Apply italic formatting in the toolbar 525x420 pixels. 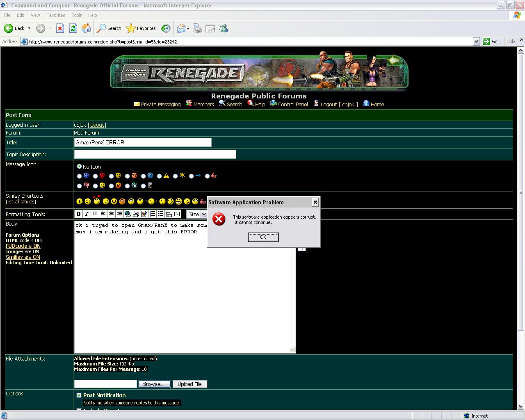87,214
